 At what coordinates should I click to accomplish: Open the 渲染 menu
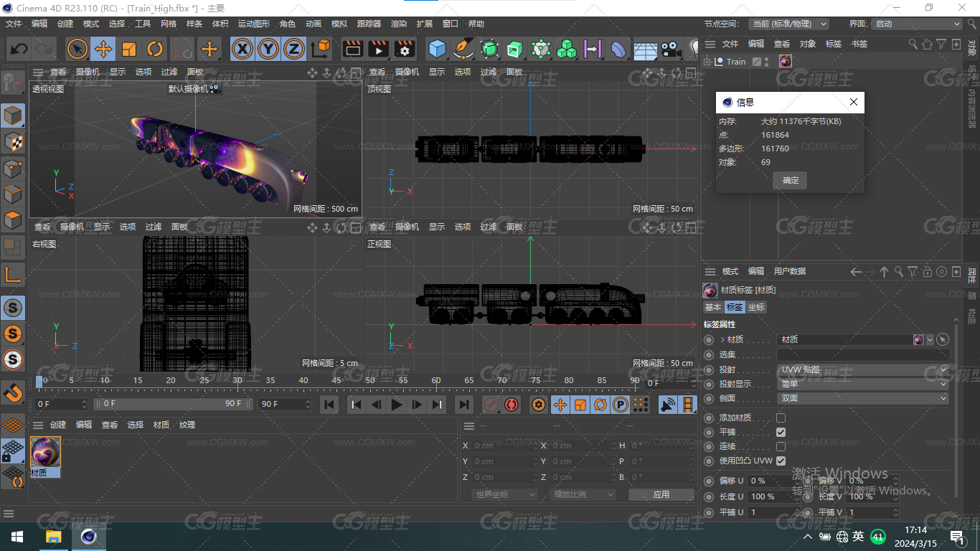399,24
